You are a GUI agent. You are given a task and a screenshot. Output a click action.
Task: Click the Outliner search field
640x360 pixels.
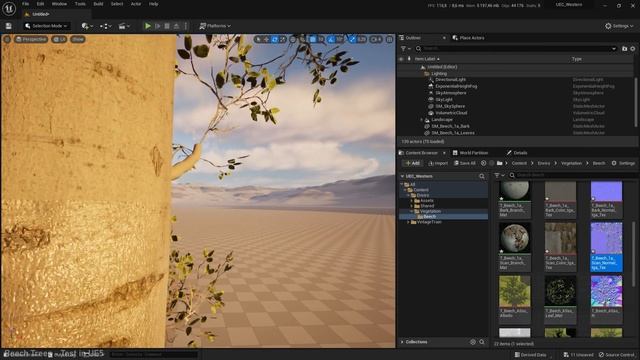coord(516,49)
